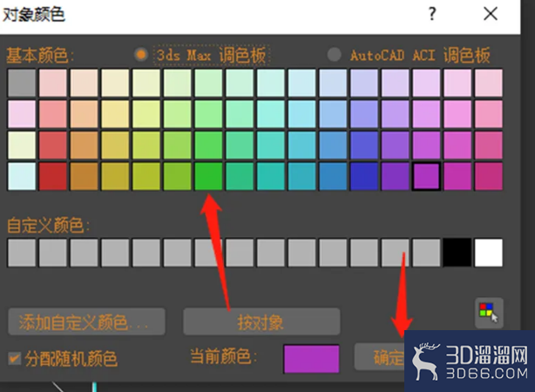
Task: Pick the pale cyan swatch starting bottom row
Action: pyautogui.click(x=22, y=176)
